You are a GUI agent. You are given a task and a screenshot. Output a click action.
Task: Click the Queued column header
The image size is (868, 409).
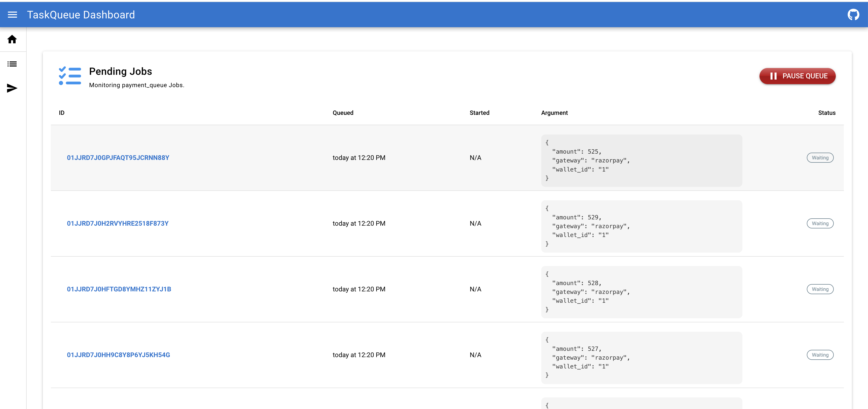point(343,113)
